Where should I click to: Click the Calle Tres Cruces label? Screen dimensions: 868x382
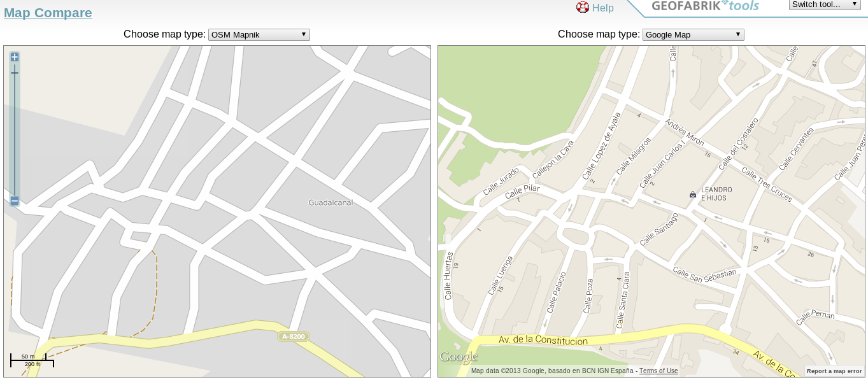(x=767, y=185)
